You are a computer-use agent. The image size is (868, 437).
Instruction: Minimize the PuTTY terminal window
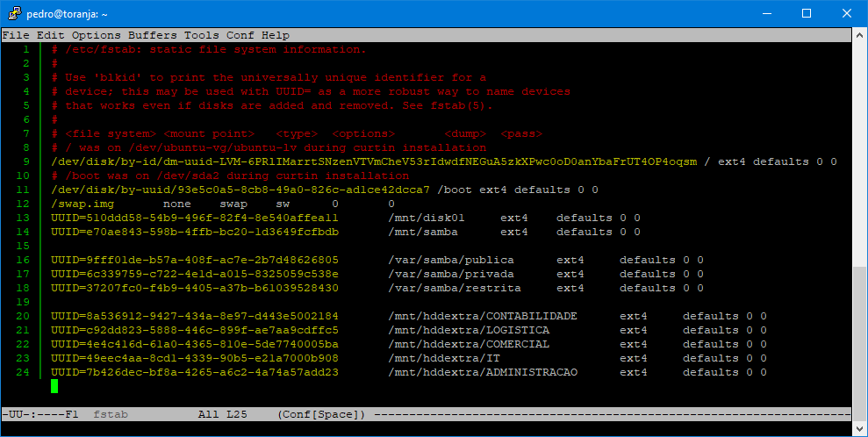pos(766,13)
